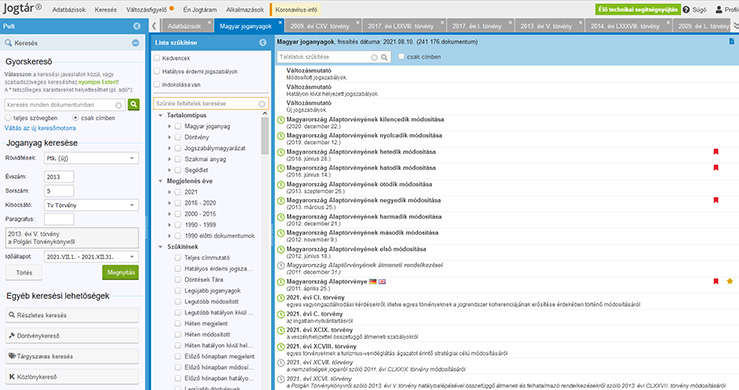The height and width of the screenshot is (390, 739).
Task: Switch to the 2013. évi V. törvény tab
Action: [546, 26]
